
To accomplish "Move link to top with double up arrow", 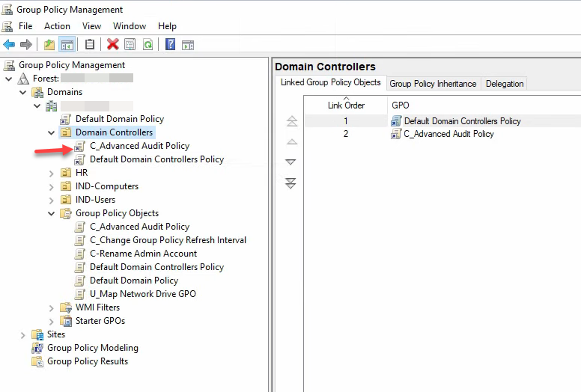I will click(x=291, y=120).
